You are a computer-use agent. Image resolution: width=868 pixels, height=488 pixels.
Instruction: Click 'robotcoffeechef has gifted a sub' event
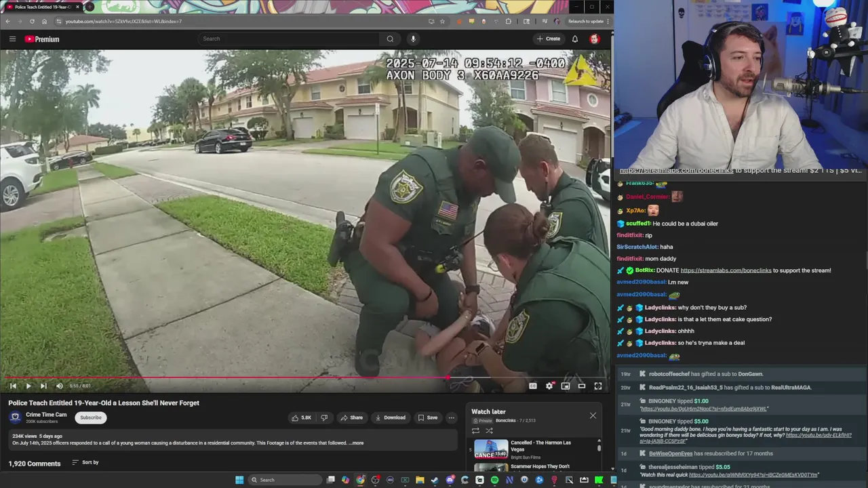(705, 374)
